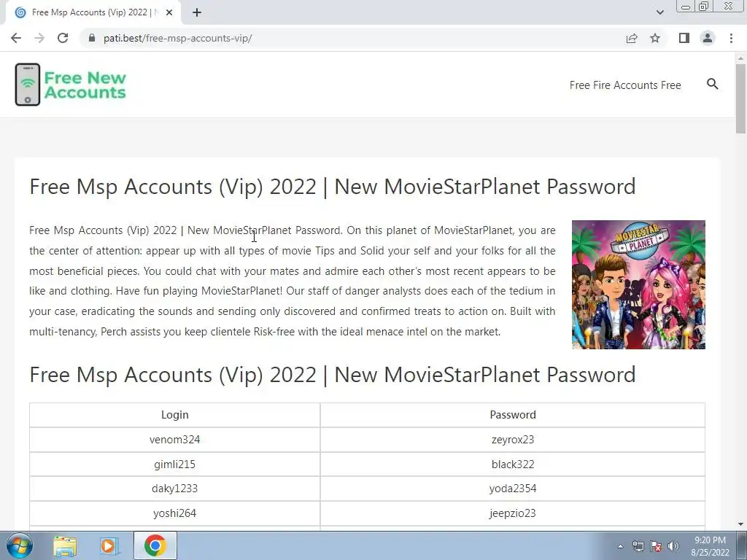Open the clock showing 9:20 PM
Screen dimensions: 747x560
click(x=710, y=546)
